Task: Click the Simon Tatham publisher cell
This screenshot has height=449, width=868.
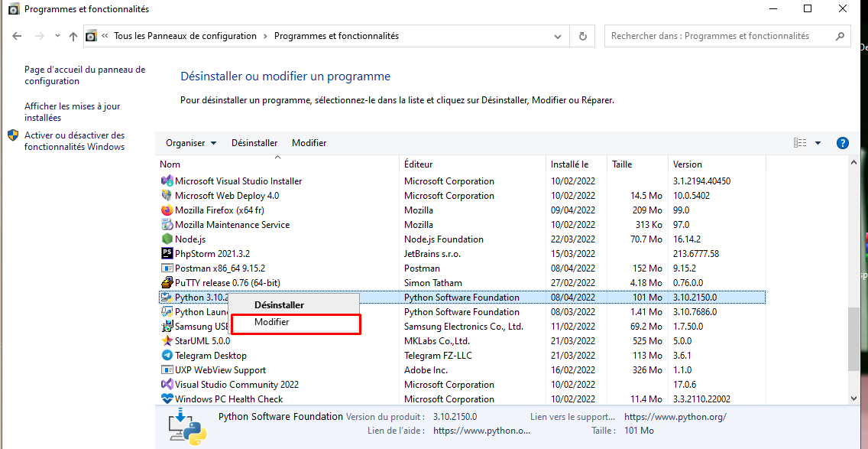Action: pyautogui.click(x=433, y=283)
